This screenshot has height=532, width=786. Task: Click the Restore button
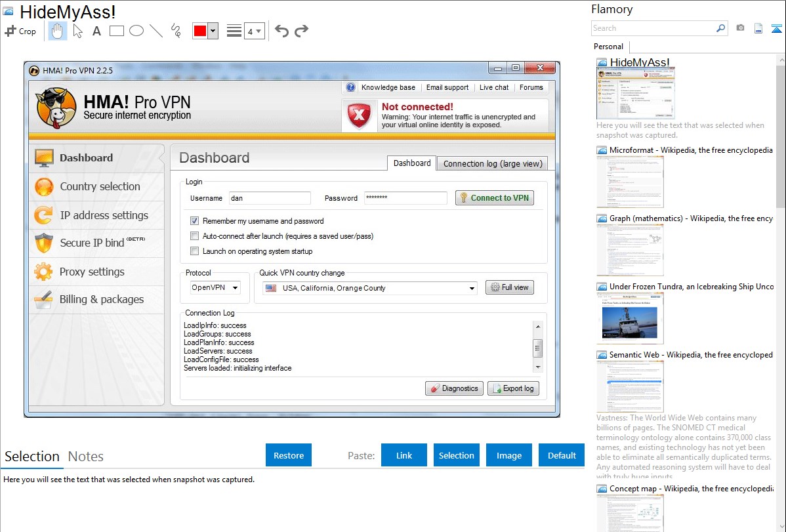pyautogui.click(x=289, y=455)
